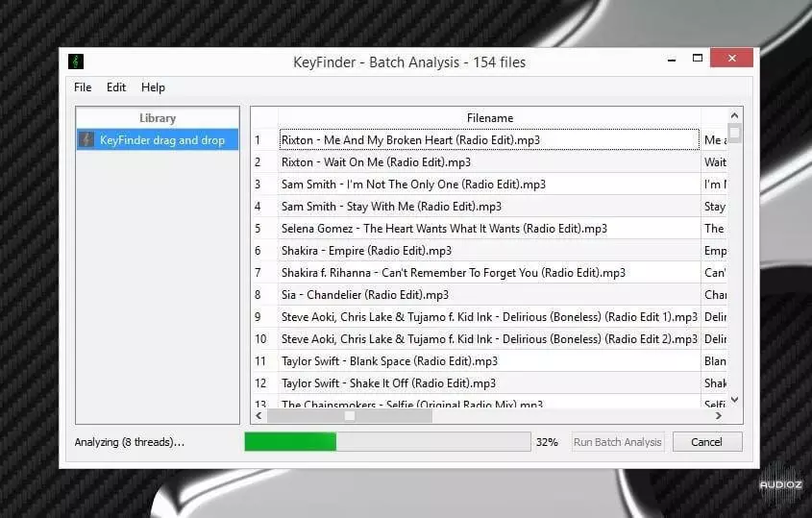Open the Help menu
Viewport: 812px width, 518px height.
[153, 87]
